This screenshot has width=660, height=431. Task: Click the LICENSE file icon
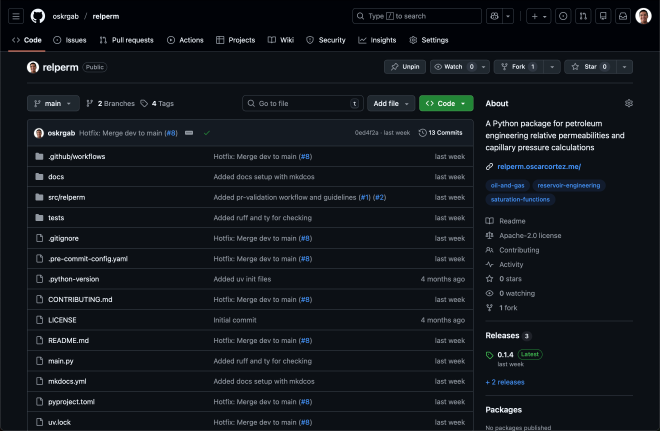click(x=39, y=320)
